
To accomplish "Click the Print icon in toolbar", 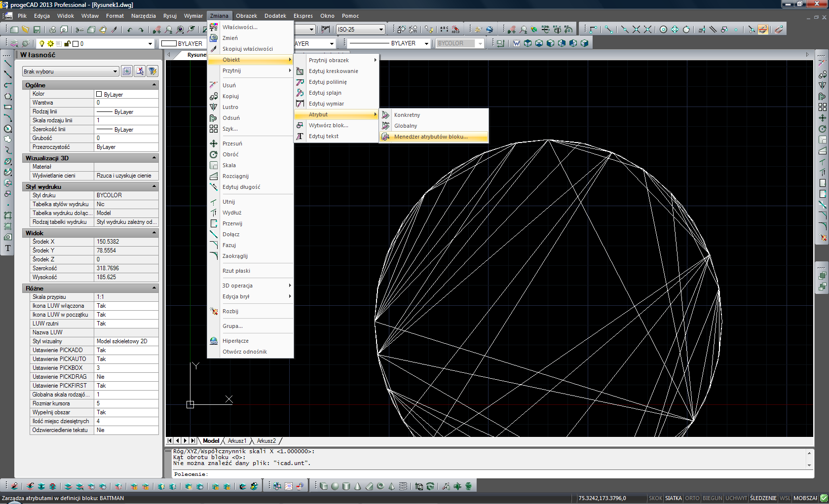I will (x=52, y=30).
